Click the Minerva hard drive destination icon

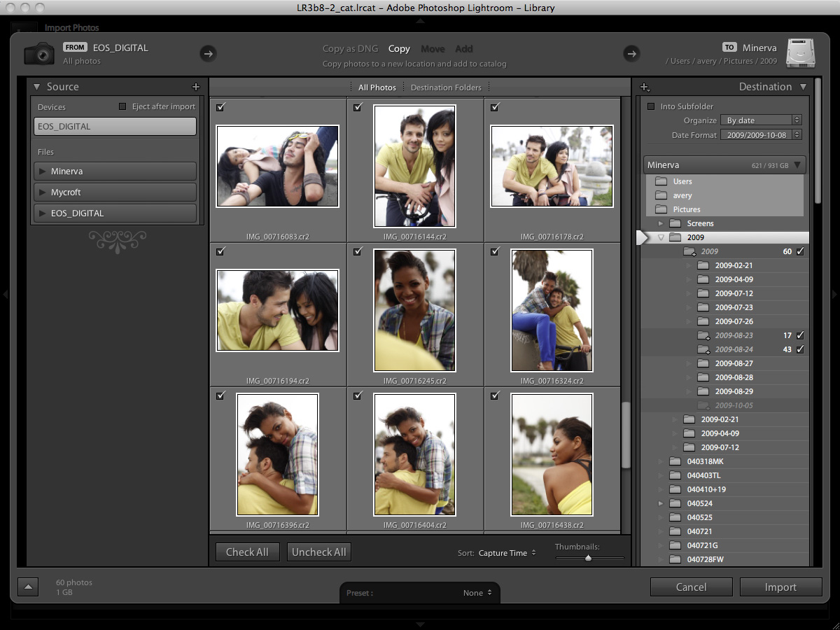point(800,53)
